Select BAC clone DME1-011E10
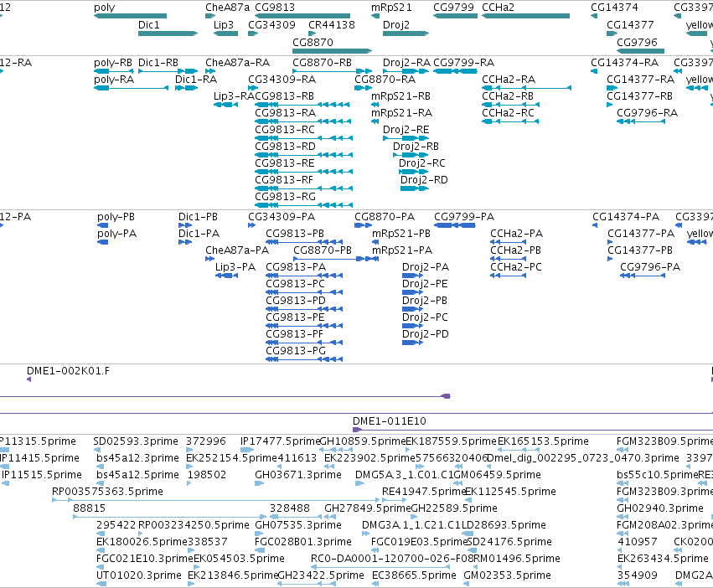The width and height of the screenshot is (713, 588). tap(533, 430)
